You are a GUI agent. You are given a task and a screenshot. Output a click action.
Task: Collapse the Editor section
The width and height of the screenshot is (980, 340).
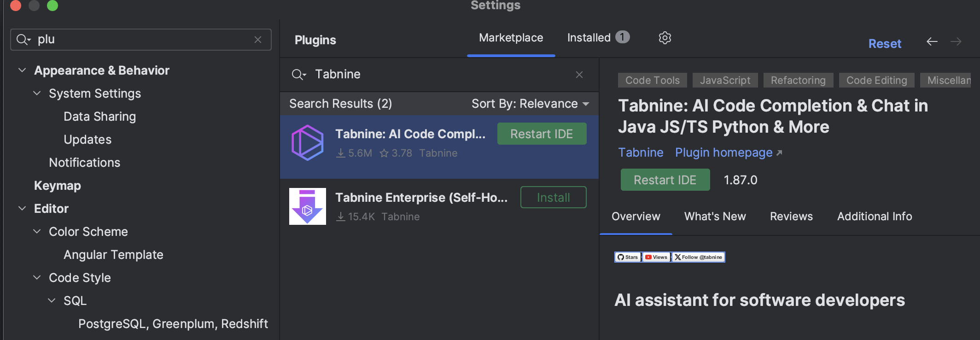click(x=22, y=208)
